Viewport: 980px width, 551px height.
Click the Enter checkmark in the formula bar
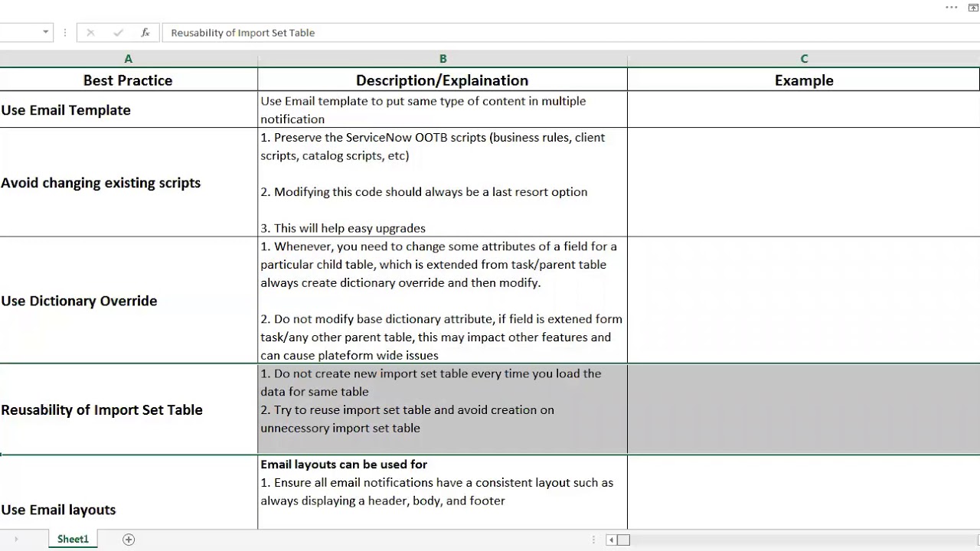pyautogui.click(x=118, y=32)
